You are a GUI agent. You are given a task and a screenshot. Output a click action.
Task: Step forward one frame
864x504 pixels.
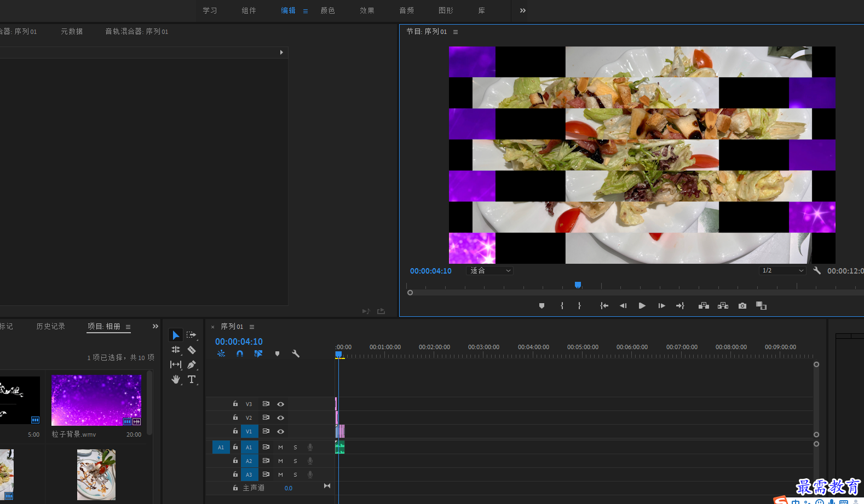(661, 306)
